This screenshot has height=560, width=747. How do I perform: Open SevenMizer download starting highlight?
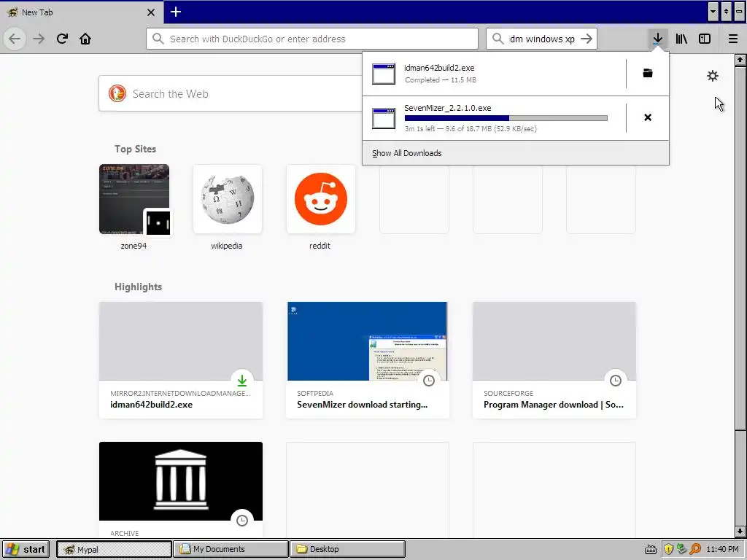tap(368, 360)
